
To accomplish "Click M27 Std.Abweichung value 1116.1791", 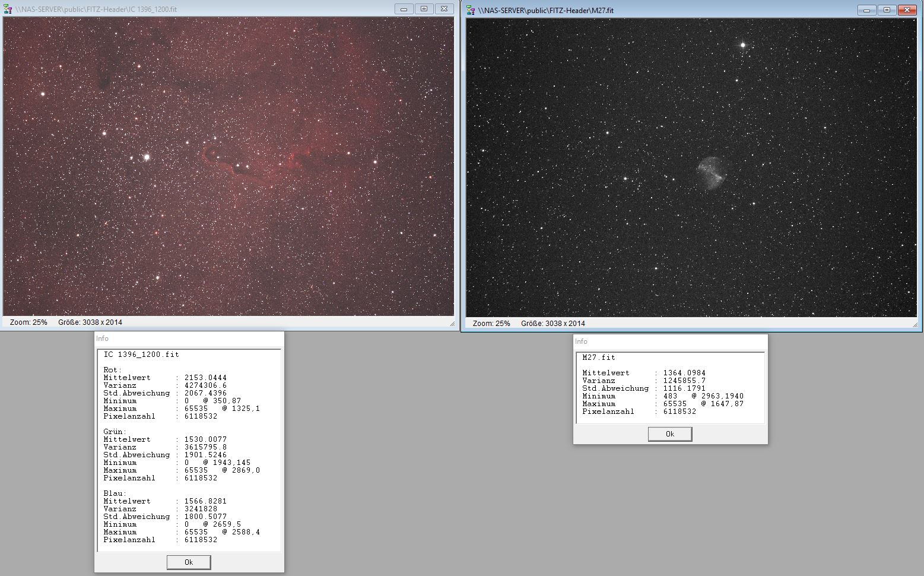I will click(x=684, y=388).
